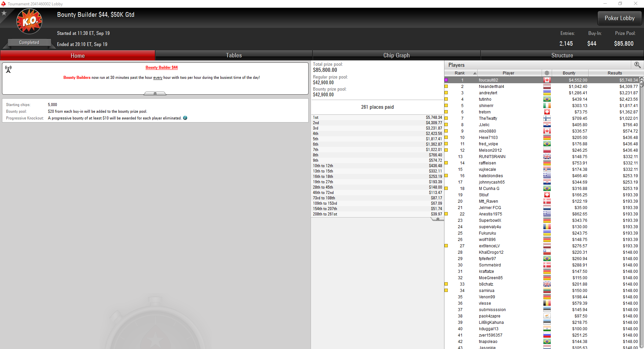Viewport: 644px width, 349px height.
Task: Click the yellow marker beside ex6tenceLV
Action: click(x=446, y=246)
